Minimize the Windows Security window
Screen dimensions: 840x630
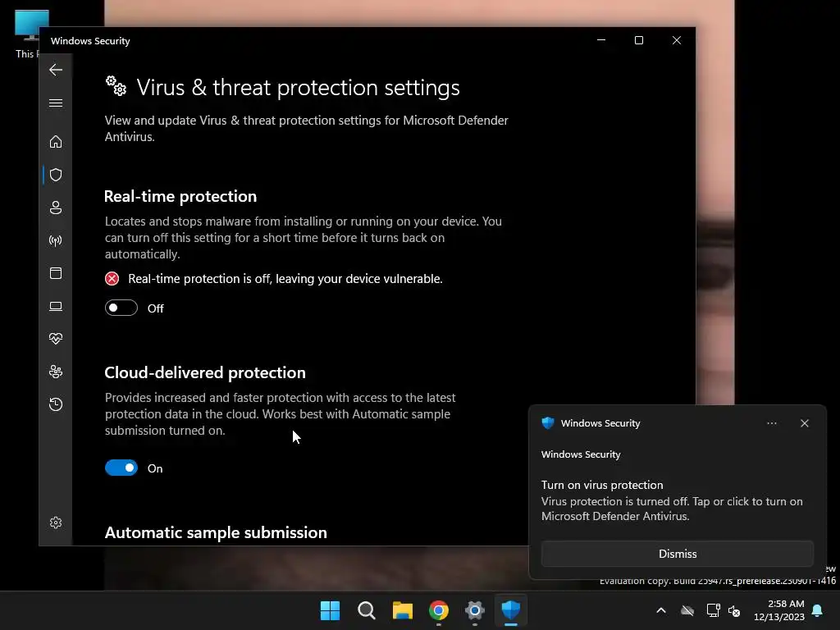click(601, 40)
